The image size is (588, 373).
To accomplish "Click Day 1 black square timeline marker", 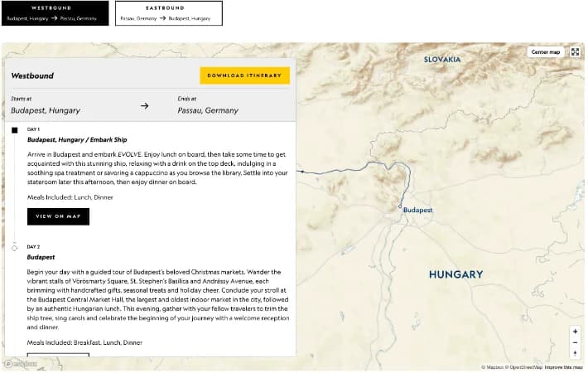I will click(15, 130).
